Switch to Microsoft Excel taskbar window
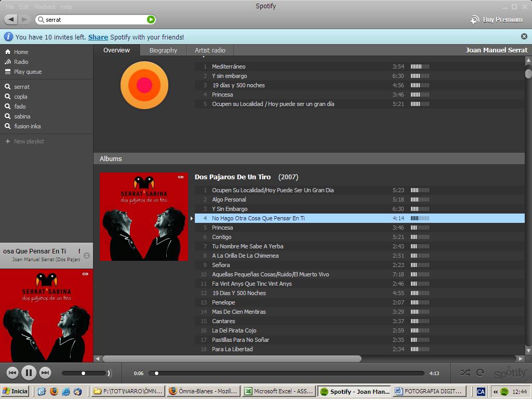 point(278,391)
